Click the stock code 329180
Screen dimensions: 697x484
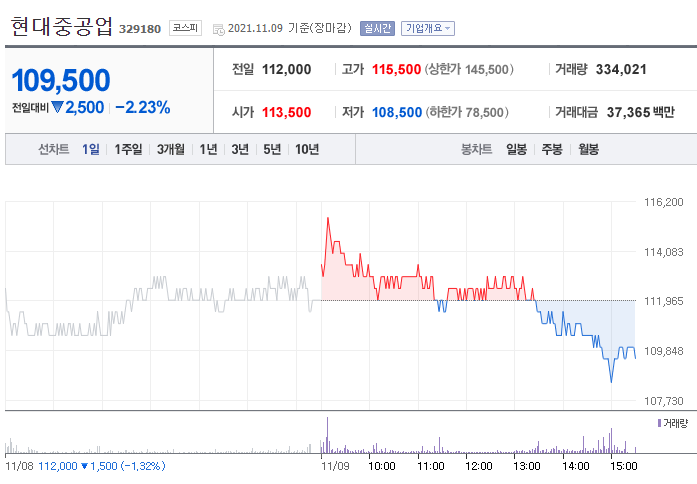point(140,29)
